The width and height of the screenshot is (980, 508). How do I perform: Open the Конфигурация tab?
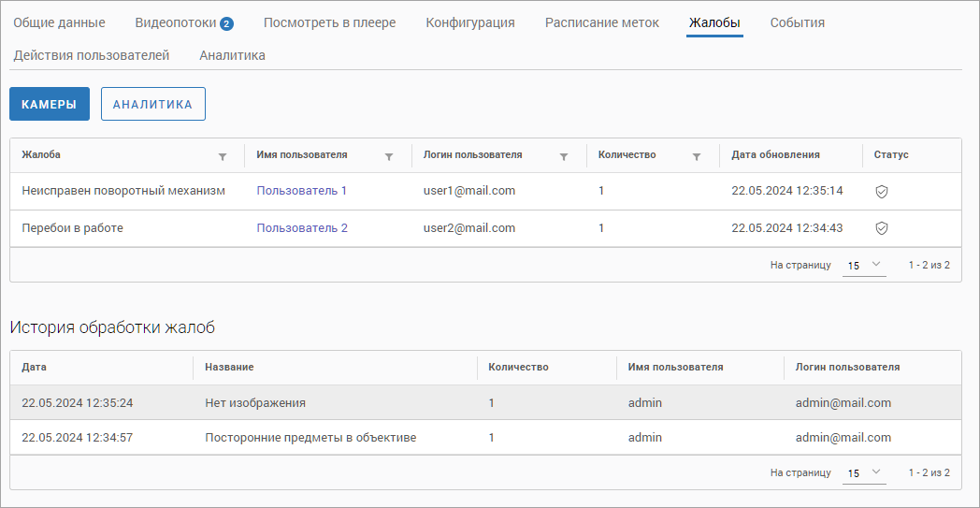click(470, 22)
